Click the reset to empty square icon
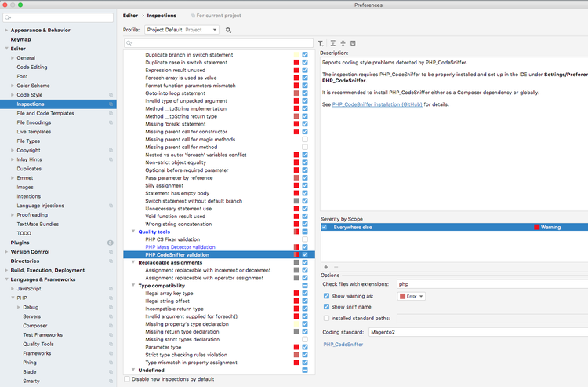This screenshot has width=588, height=387. (x=353, y=42)
